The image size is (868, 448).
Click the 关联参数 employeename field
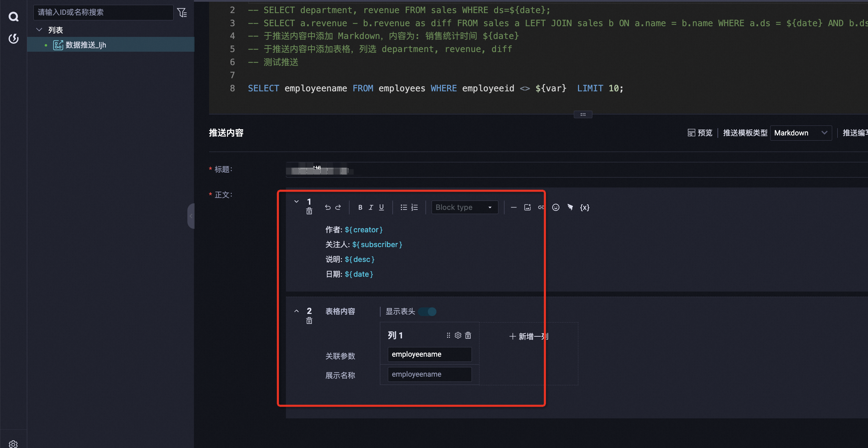point(430,354)
